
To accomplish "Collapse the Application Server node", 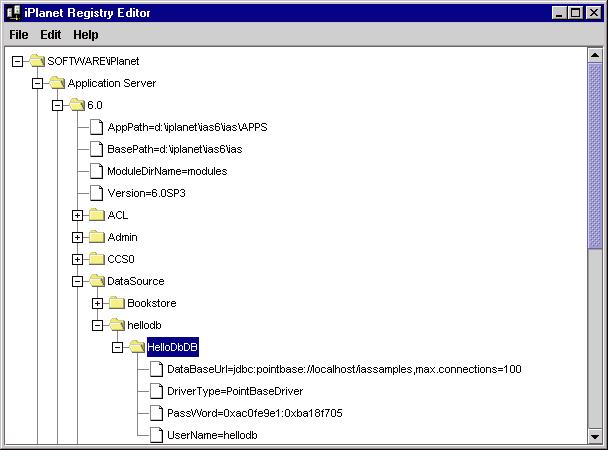I will (x=38, y=83).
